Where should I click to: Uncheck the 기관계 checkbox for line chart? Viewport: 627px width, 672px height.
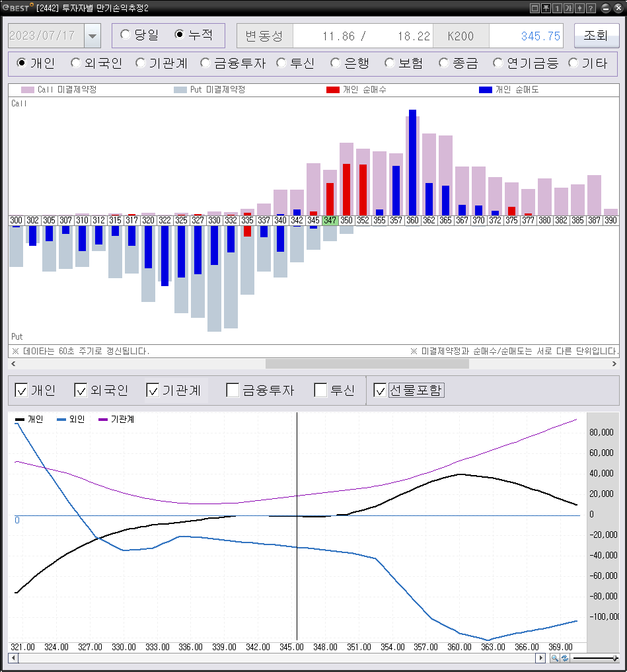(x=153, y=390)
